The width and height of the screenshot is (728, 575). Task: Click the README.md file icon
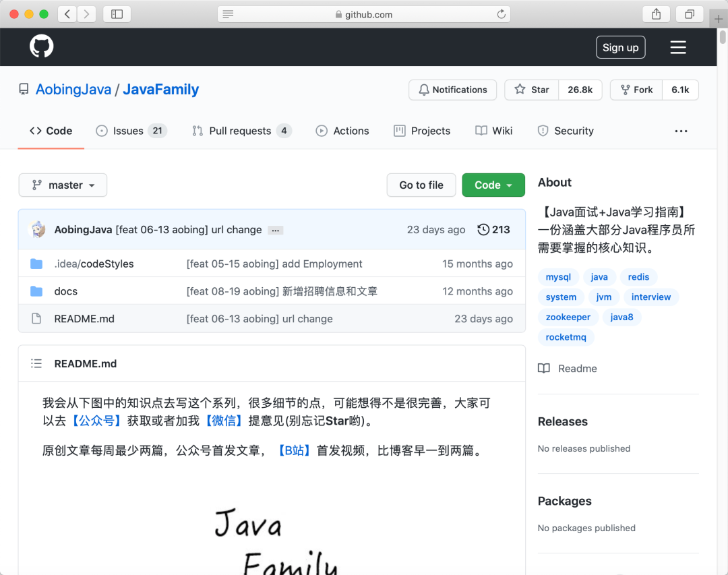pos(36,319)
